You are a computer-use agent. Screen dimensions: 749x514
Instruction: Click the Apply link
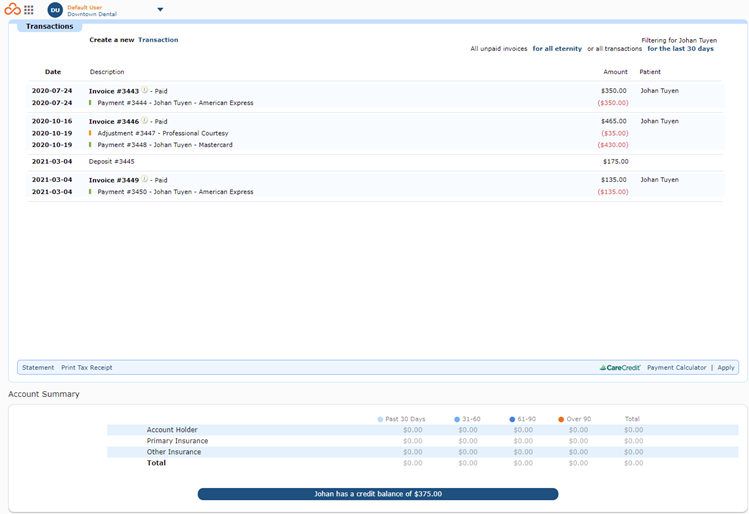pos(726,367)
